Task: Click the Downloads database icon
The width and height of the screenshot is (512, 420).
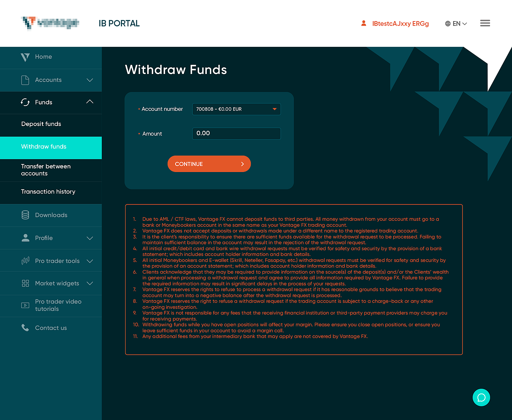Action: [25, 215]
